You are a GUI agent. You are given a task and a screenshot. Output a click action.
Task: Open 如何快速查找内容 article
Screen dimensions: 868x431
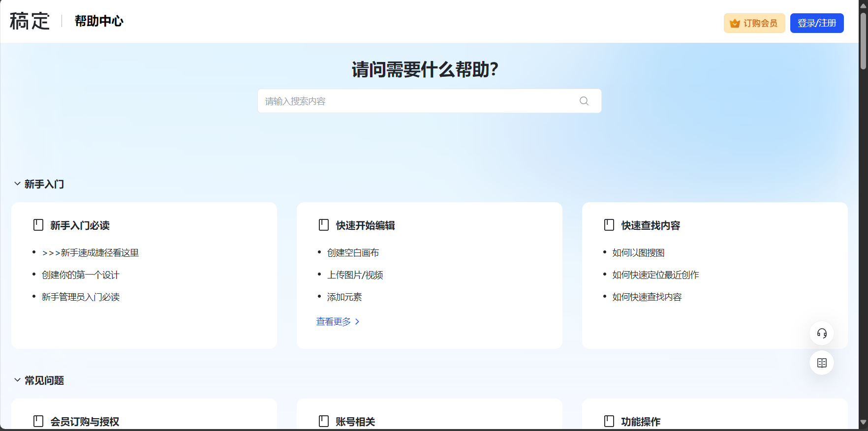point(647,297)
